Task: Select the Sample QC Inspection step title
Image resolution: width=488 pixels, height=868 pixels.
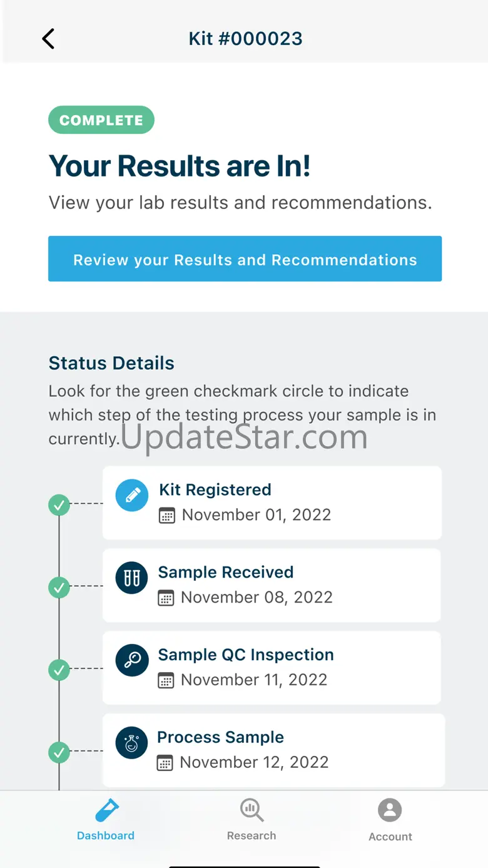Action: tap(246, 655)
